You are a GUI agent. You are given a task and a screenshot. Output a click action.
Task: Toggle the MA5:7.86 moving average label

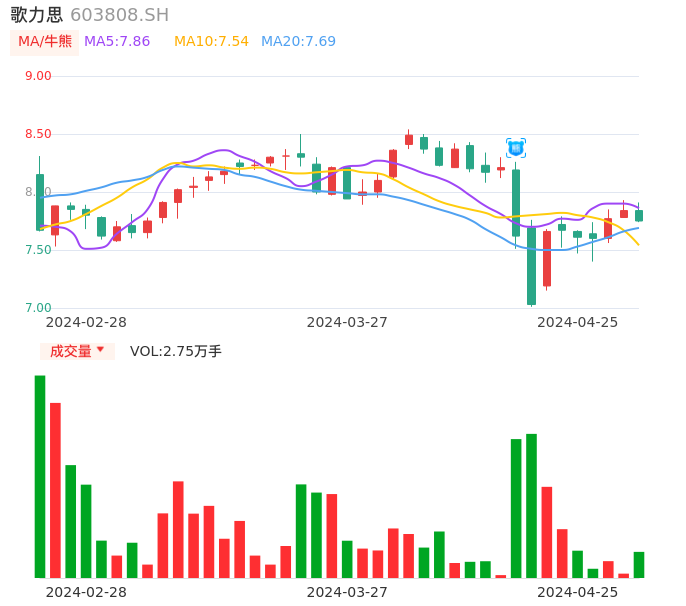pyautogui.click(x=117, y=42)
